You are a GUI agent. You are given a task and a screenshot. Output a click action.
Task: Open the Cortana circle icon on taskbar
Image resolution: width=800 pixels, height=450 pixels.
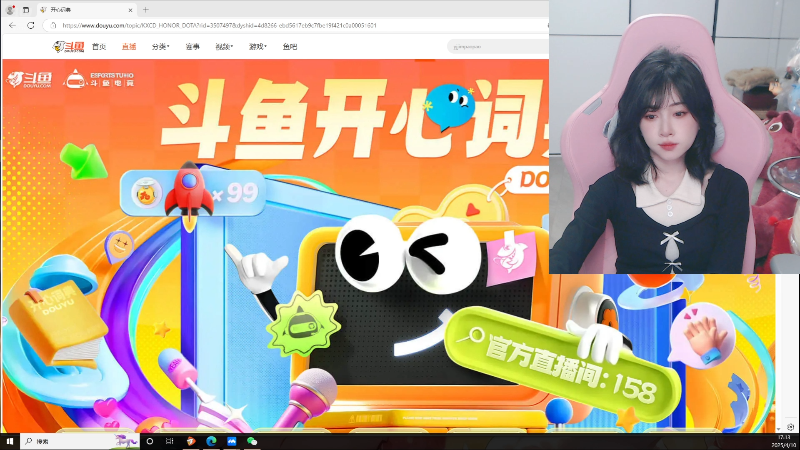149,441
